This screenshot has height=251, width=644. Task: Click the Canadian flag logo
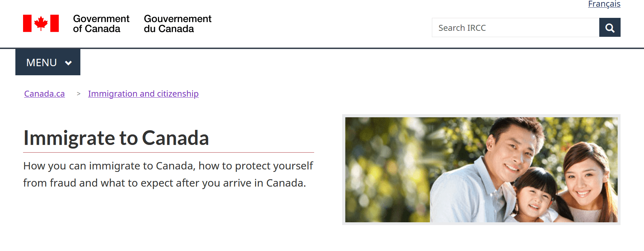point(41,23)
